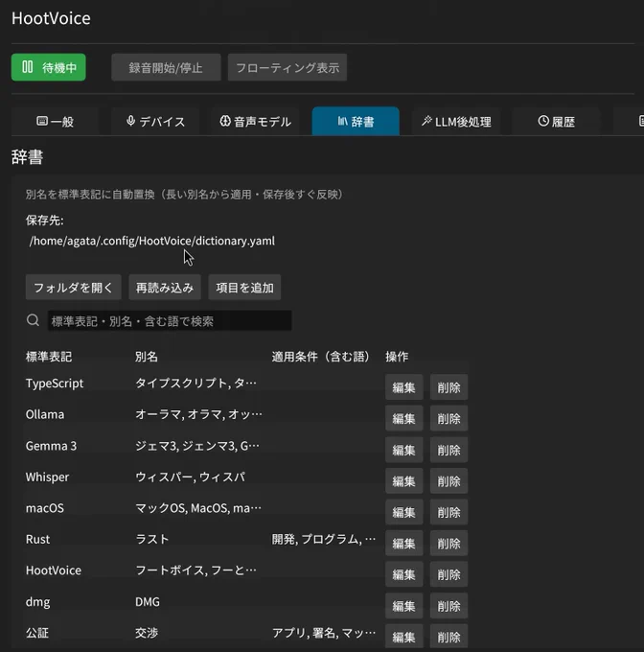Delete the TypeScript entry
This screenshot has width=644, height=652.
(x=448, y=387)
